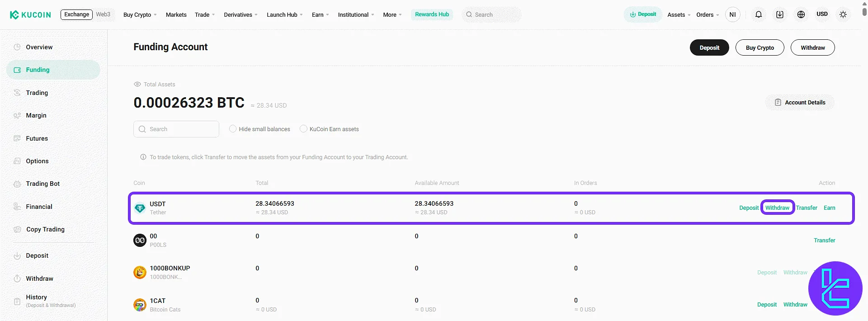868x321 pixels.
Task: Click the 1000BONKUP coin icon
Action: (140, 273)
